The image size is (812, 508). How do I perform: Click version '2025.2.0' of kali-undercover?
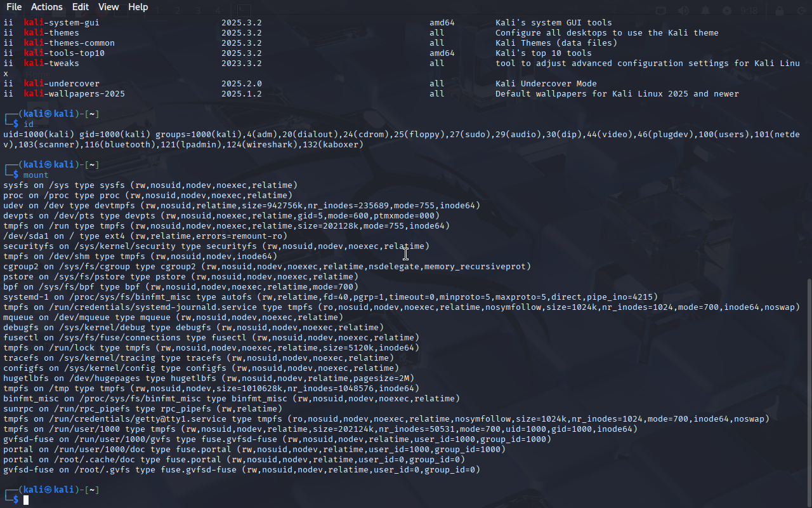[242, 84]
